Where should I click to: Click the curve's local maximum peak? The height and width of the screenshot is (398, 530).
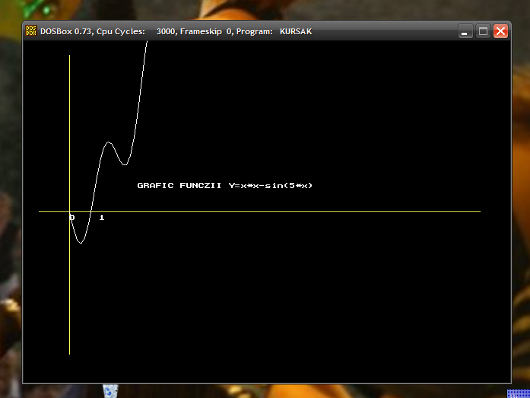(108, 142)
